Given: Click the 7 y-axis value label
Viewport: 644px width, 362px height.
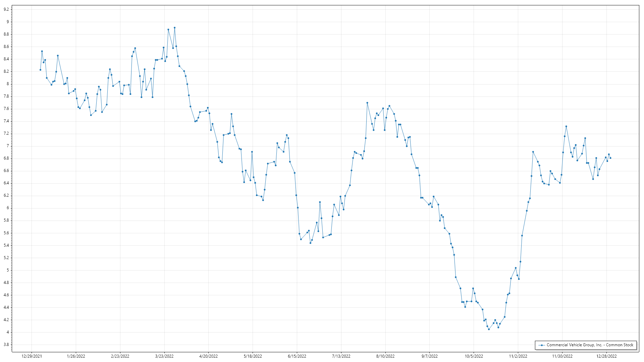Looking at the screenshot, I should click(x=8, y=146).
